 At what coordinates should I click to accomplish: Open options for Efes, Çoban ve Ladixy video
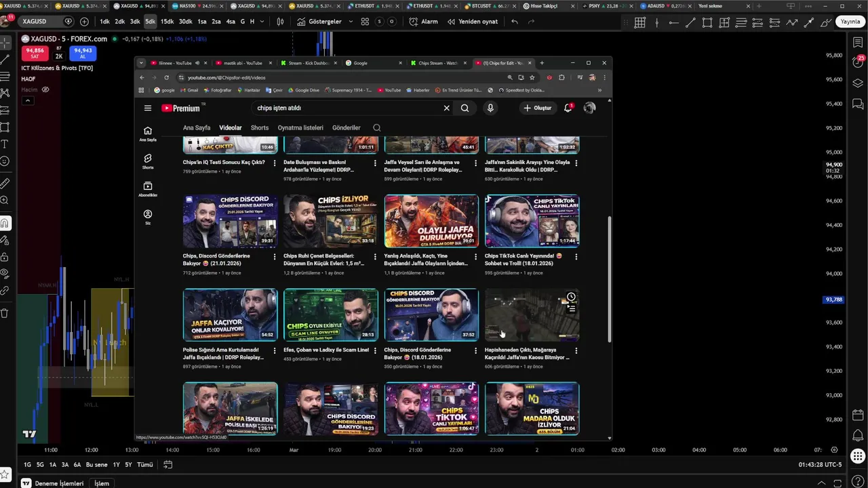pos(375,350)
